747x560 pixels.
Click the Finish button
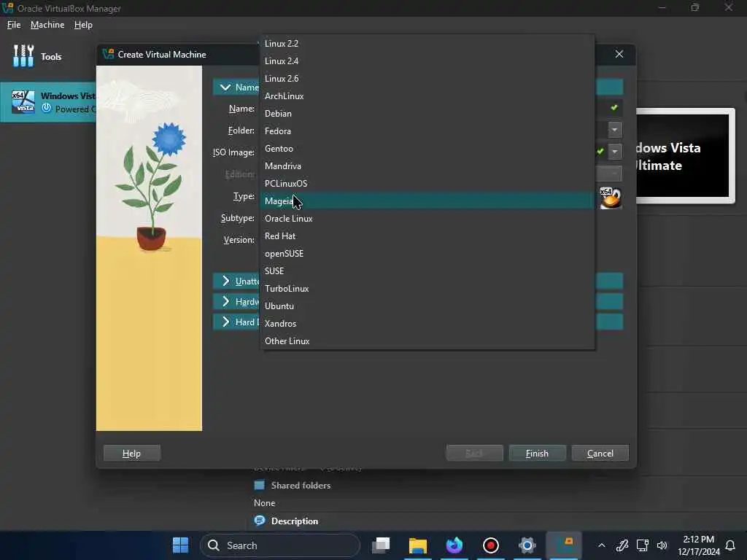pos(538,454)
